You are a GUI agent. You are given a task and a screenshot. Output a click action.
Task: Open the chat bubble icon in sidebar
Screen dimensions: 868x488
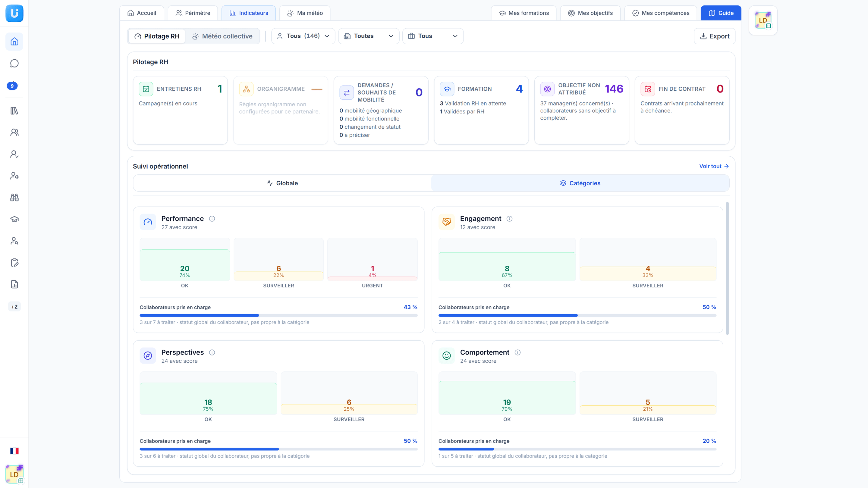[x=14, y=63]
